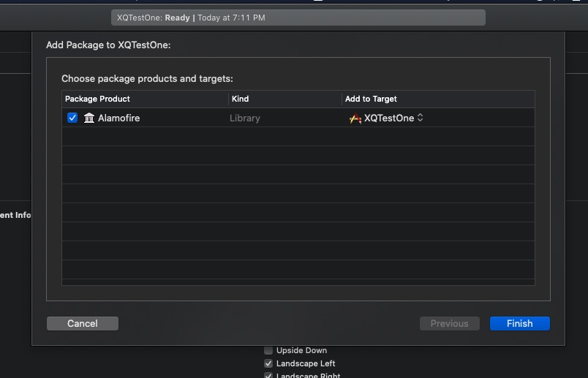588x378 pixels.
Task: Click the XQTestOne app target icon
Action: tap(355, 118)
